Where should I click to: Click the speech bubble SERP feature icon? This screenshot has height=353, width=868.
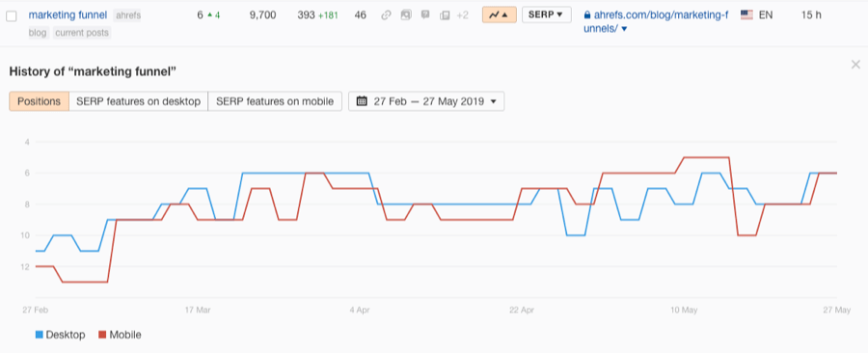click(425, 15)
